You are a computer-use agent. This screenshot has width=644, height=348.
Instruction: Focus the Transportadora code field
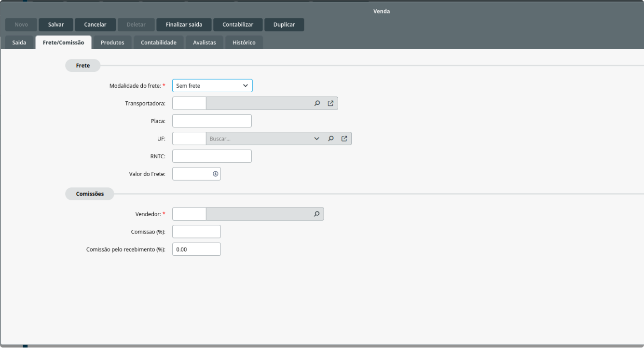click(189, 103)
